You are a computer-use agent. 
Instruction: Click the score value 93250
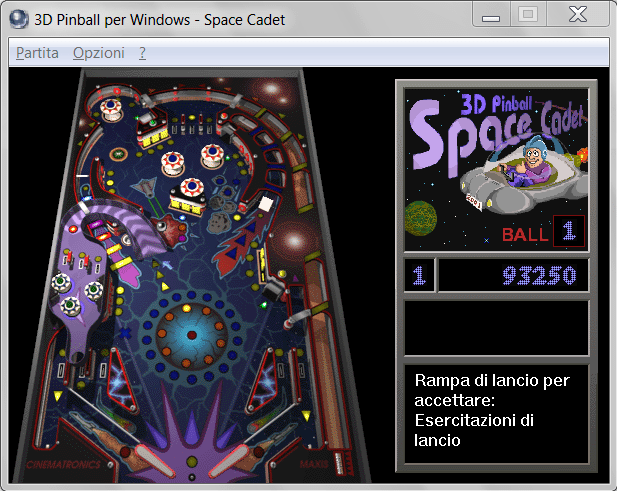[x=539, y=275]
